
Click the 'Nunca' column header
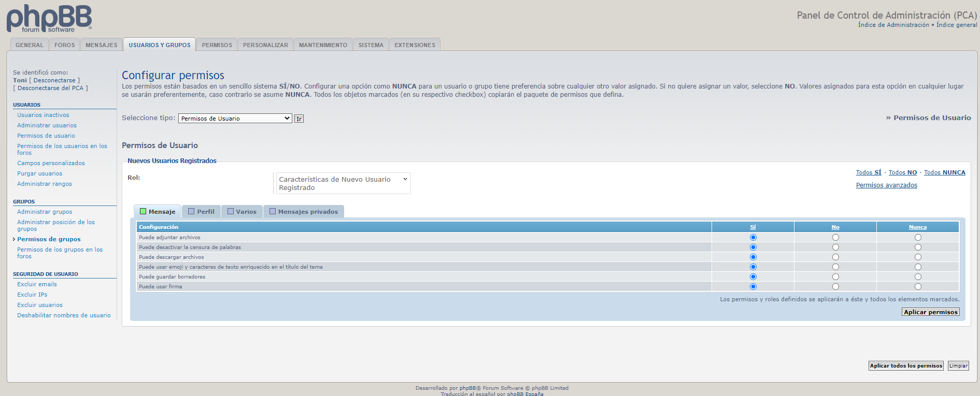tap(917, 227)
